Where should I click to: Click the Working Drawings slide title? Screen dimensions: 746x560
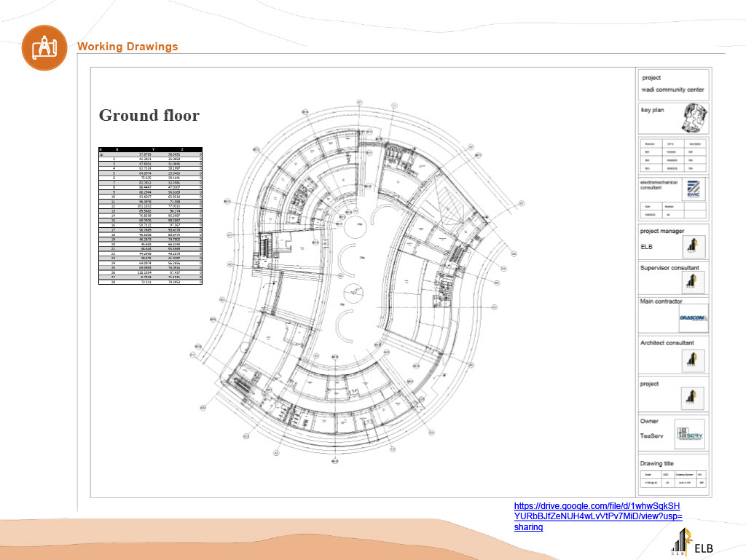pos(127,47)
